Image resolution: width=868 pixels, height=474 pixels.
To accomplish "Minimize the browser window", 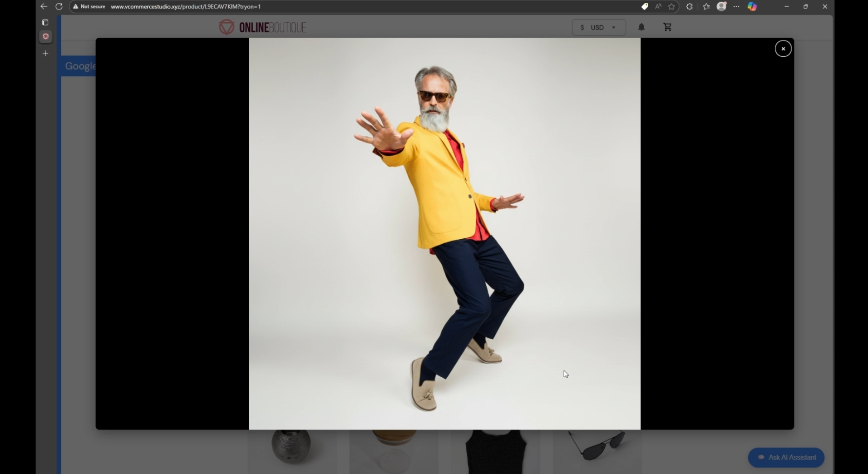I will 787,6.
